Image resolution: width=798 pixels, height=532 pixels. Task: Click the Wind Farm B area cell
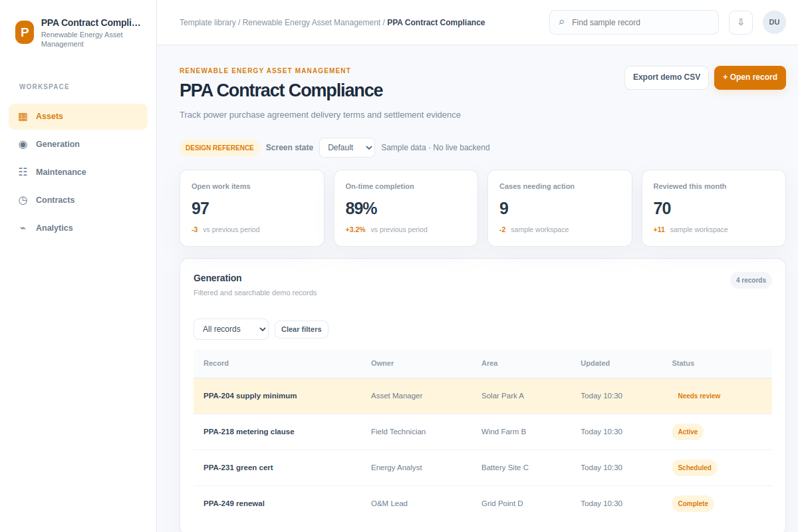503,432
